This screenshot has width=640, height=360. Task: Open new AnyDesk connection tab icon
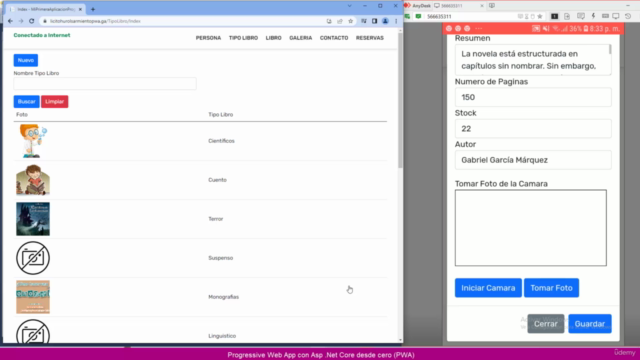tap(492, 6)
